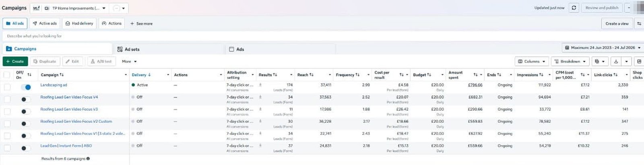Screen dimensions: 644x165
Task: Export table data with the download icon
Action: [x=616, y=61]
